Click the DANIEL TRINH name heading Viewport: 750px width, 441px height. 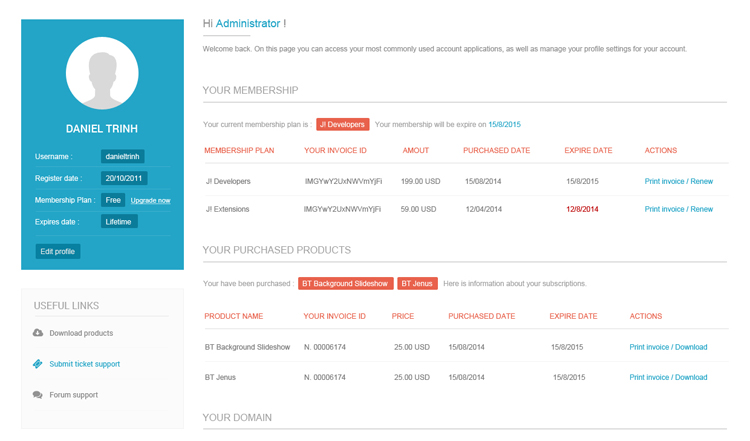pyautogui.click(x=102, y=129)
